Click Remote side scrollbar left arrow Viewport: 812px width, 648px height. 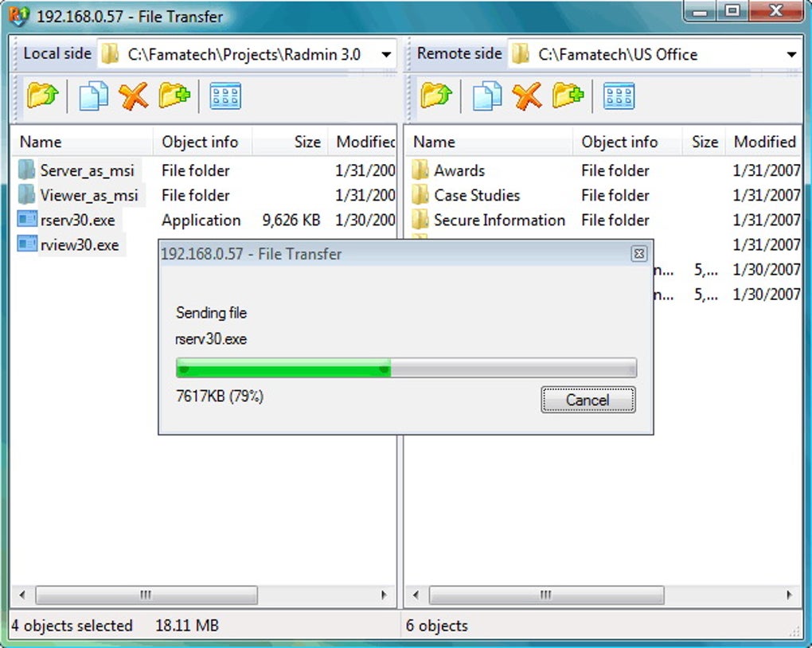point(416,595)
